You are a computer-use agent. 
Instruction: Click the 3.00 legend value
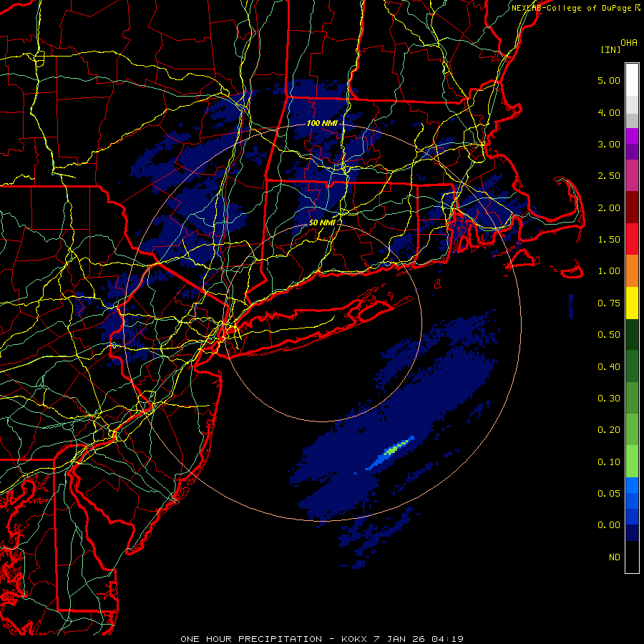[609, 144]
